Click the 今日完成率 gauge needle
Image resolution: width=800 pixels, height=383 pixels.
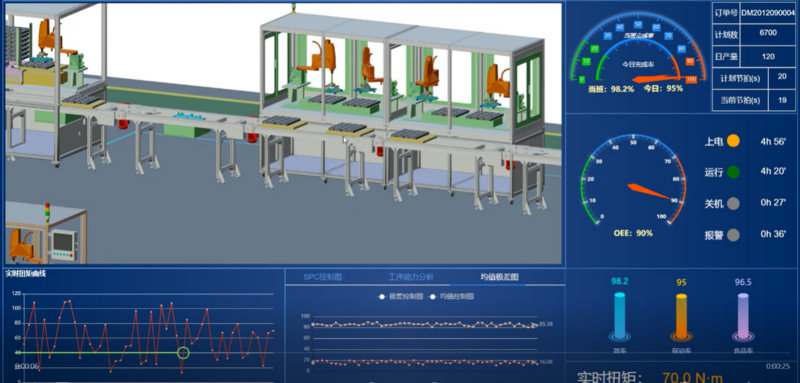click(657, 79)
